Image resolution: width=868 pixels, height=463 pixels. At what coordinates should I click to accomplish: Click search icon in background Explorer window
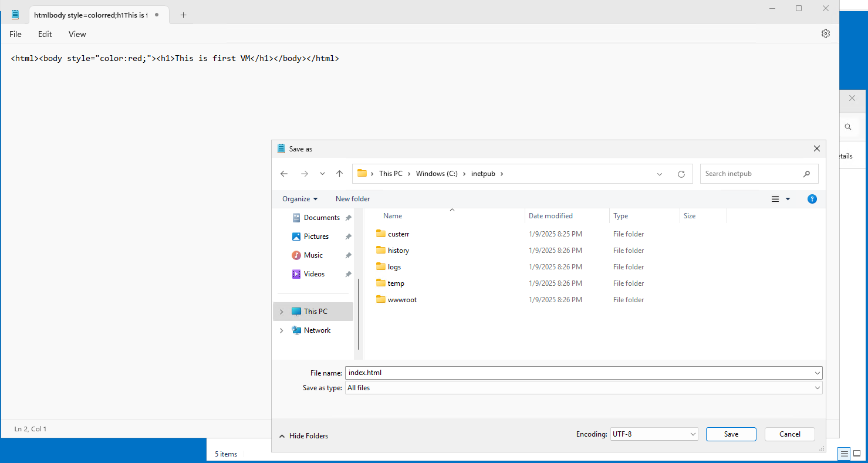[x=848, y=127]
